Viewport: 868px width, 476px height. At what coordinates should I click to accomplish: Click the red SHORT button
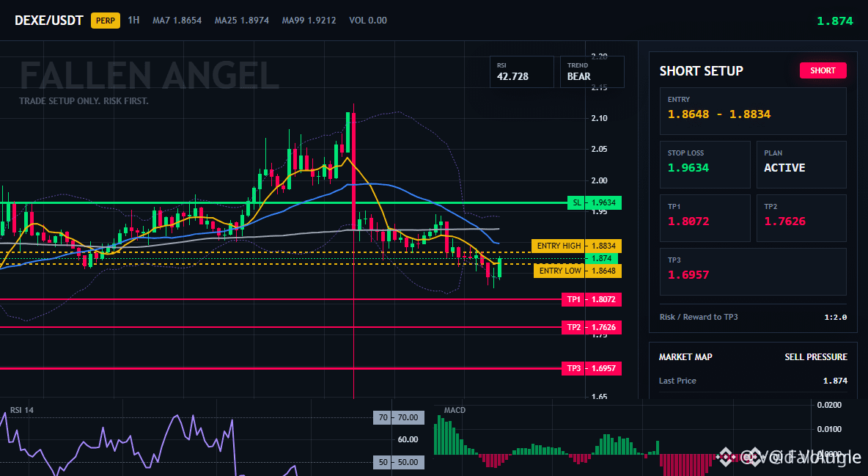pyautogui.click(x=823, y=70)
